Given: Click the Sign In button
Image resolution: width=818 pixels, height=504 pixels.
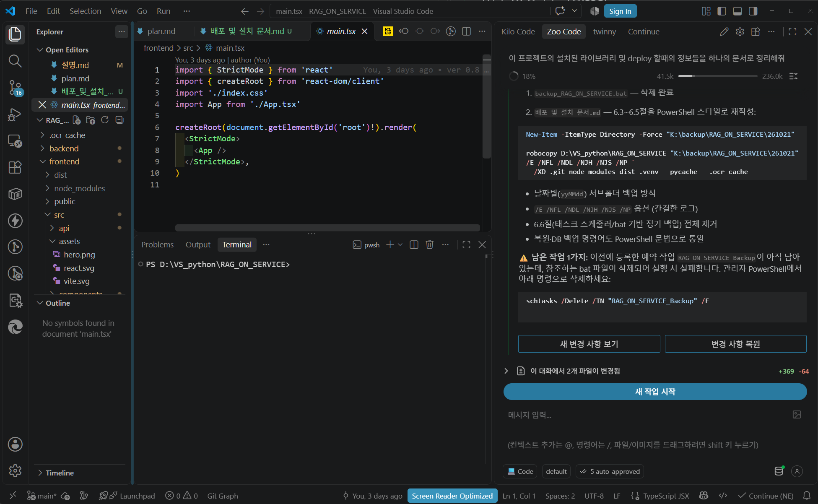Looking at the screenshot, I should coord(620,11).
